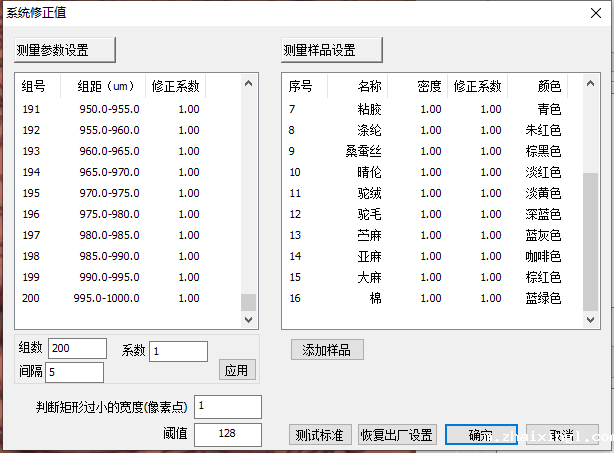Click into the 组数 input field
Viewport: 614px width, 453px height.
(x=76, y=348)
